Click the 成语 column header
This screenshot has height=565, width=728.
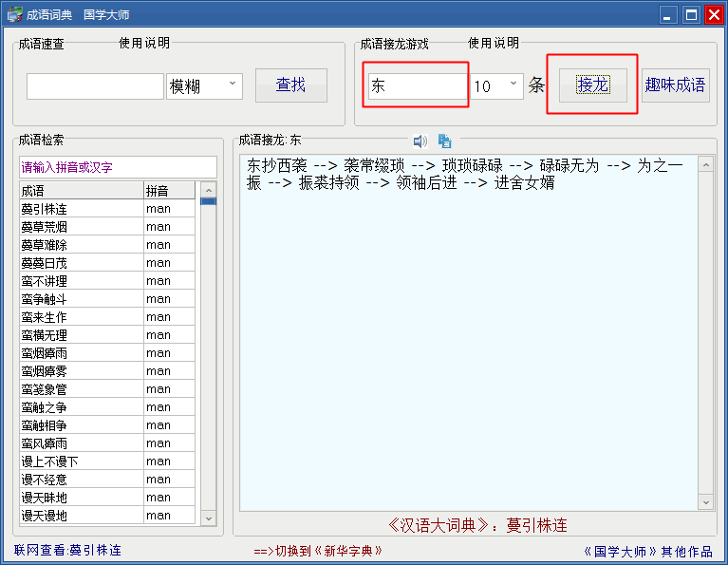tap(82, 191)
